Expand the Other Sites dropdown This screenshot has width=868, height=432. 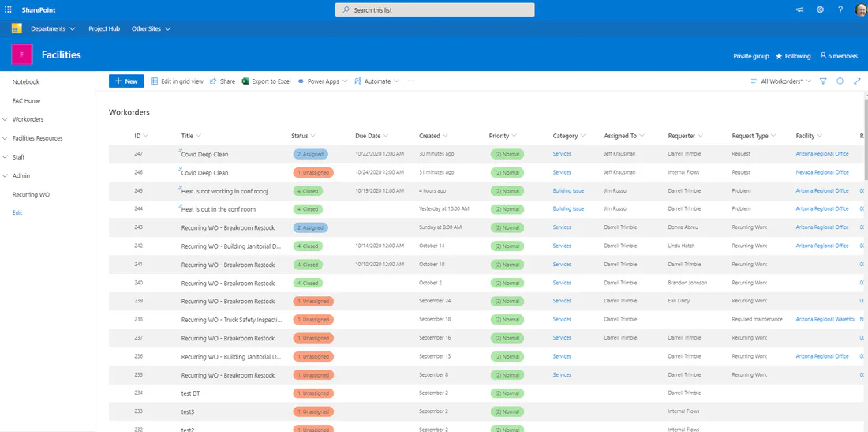(168, 28)
